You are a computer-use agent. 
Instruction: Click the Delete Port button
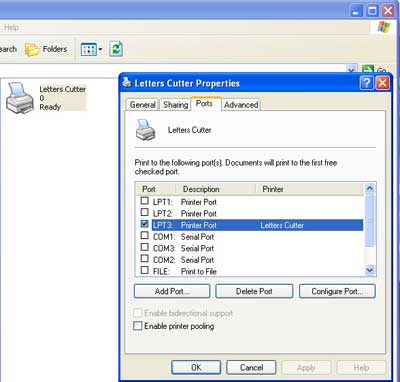point(254,291)
